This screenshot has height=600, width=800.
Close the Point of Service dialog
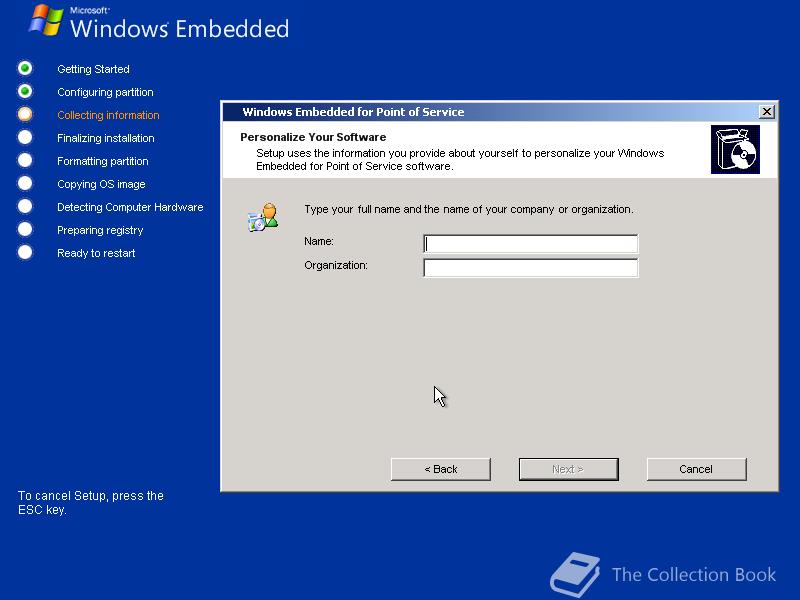click(766, 112)
